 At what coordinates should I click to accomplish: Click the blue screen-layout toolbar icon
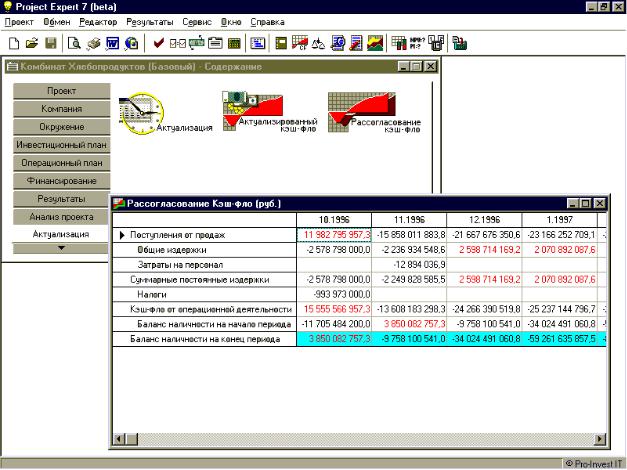coord(258,43)
